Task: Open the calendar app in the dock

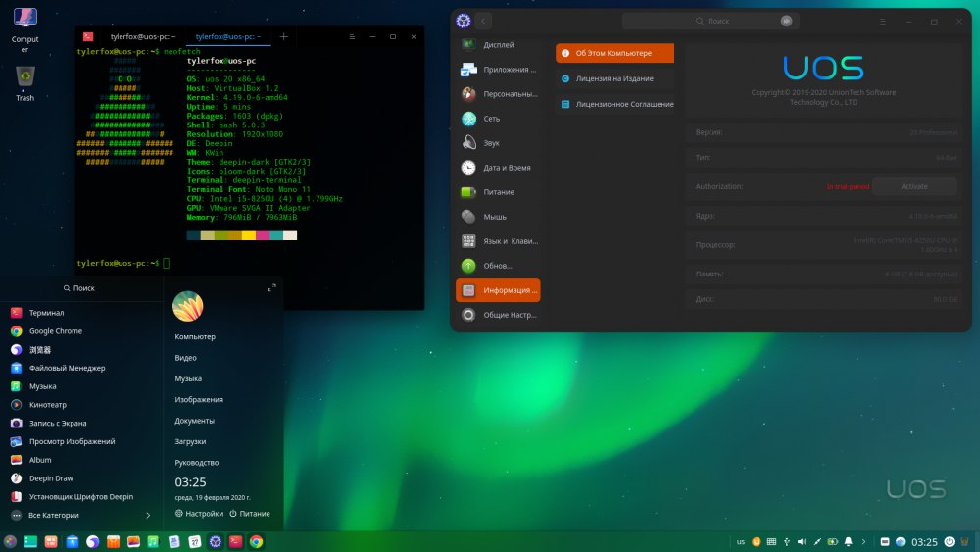Action: tap(194, 542)
